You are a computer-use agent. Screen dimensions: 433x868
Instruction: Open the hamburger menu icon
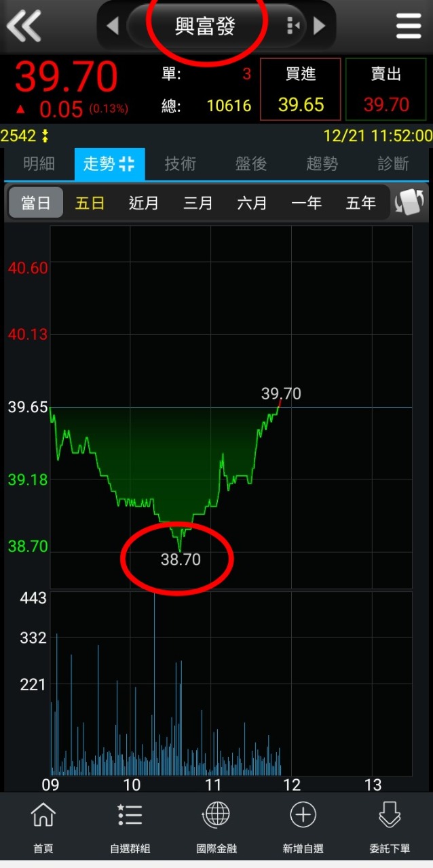409,26
